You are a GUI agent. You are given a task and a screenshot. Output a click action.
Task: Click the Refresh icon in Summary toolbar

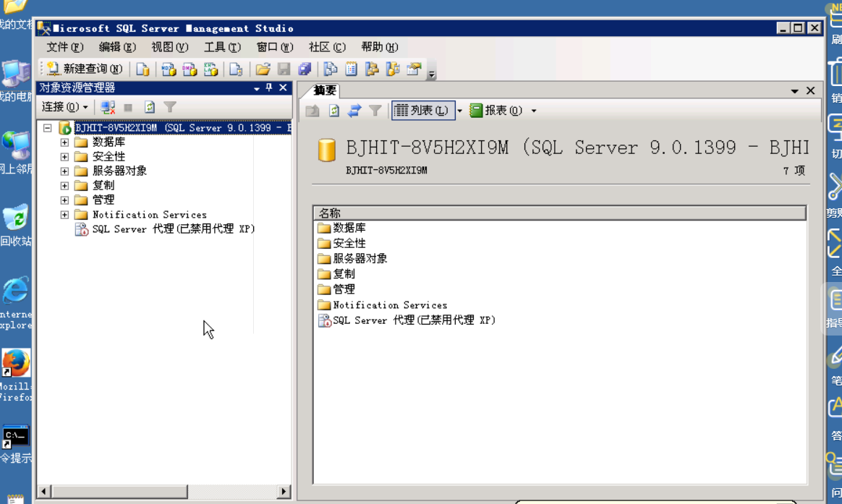334,111
